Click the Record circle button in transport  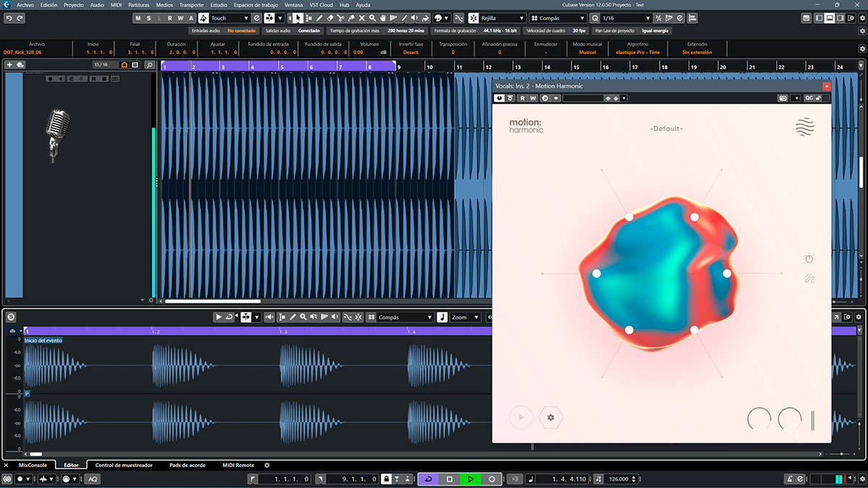[492, 479]
